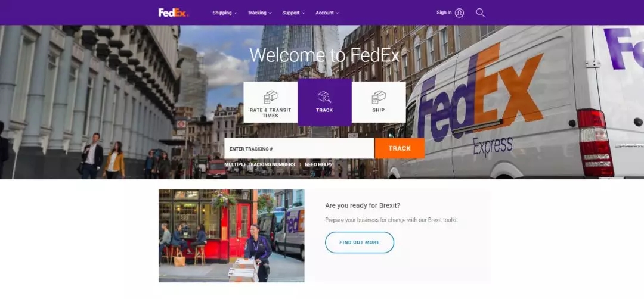Focus the Enter Tracking # field

pos(299,148)
